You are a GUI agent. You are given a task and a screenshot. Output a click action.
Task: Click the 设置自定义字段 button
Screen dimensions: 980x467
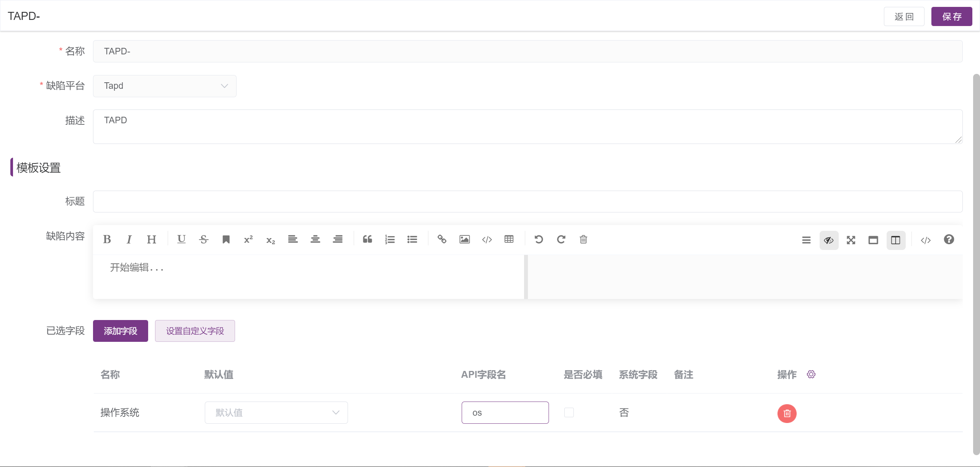point(195,331)
